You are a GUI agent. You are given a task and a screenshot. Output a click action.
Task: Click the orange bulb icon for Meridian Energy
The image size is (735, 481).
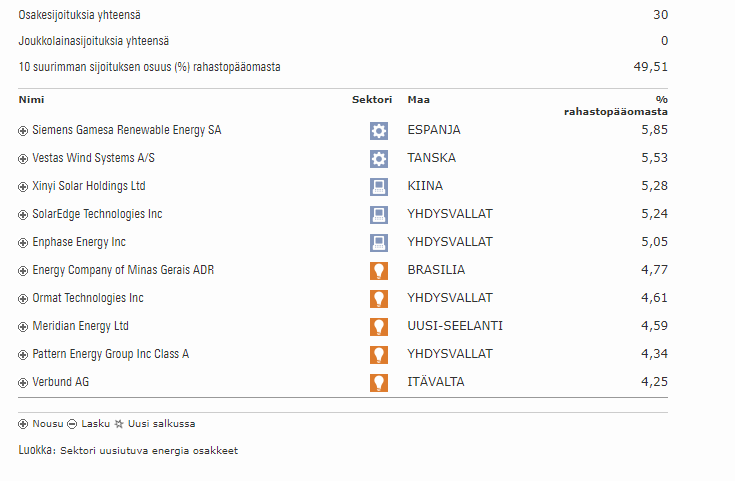point(378,326)
